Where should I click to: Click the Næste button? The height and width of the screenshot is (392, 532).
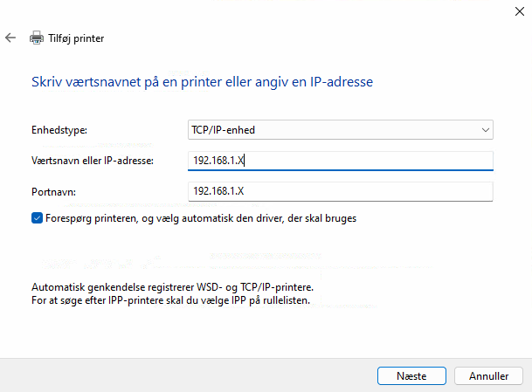tap(411, 375)
